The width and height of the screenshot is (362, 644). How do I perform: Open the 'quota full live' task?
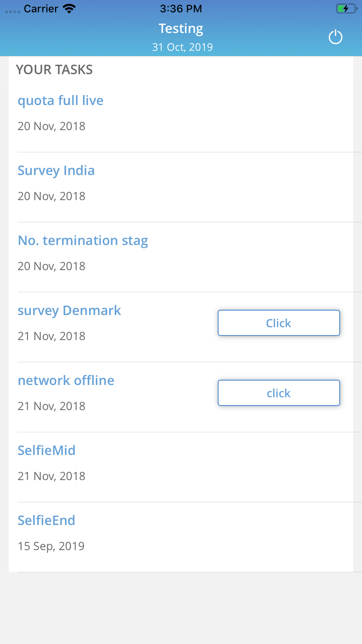[x=60, y=100]
